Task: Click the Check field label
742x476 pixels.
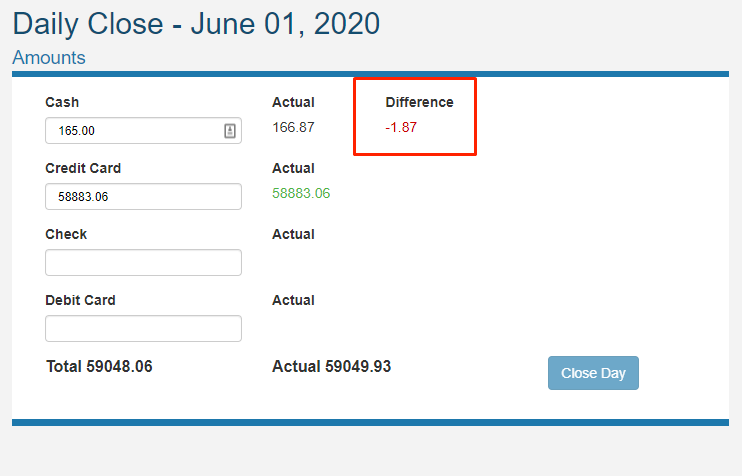Action: click(66, 234)
